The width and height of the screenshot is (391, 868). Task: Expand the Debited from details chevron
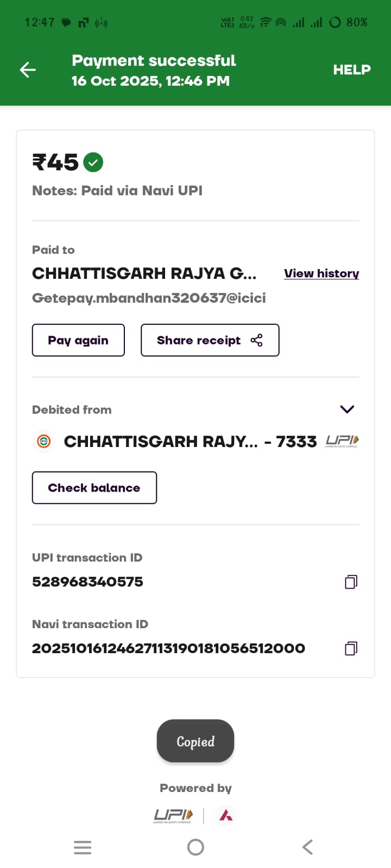coord(347,410)
